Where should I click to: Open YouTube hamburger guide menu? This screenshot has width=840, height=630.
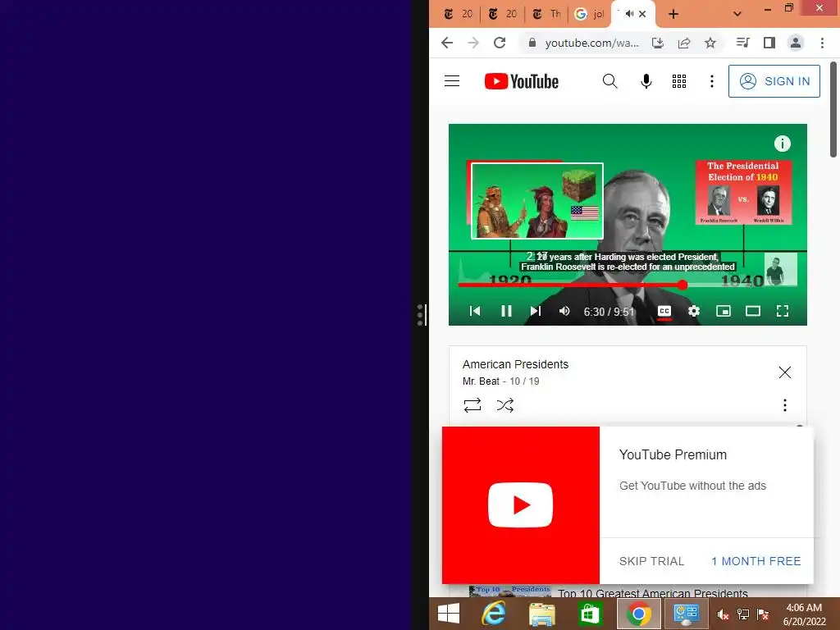452,81
